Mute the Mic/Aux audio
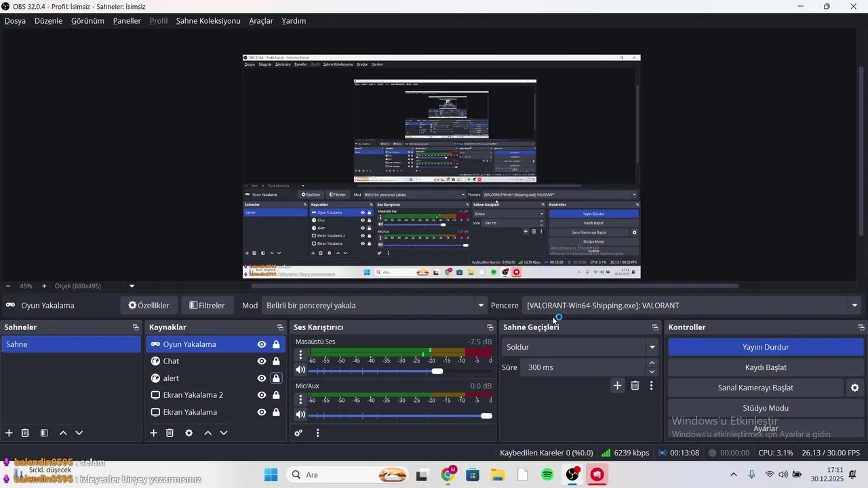868x488 pixels. click(x=300, y=415)
